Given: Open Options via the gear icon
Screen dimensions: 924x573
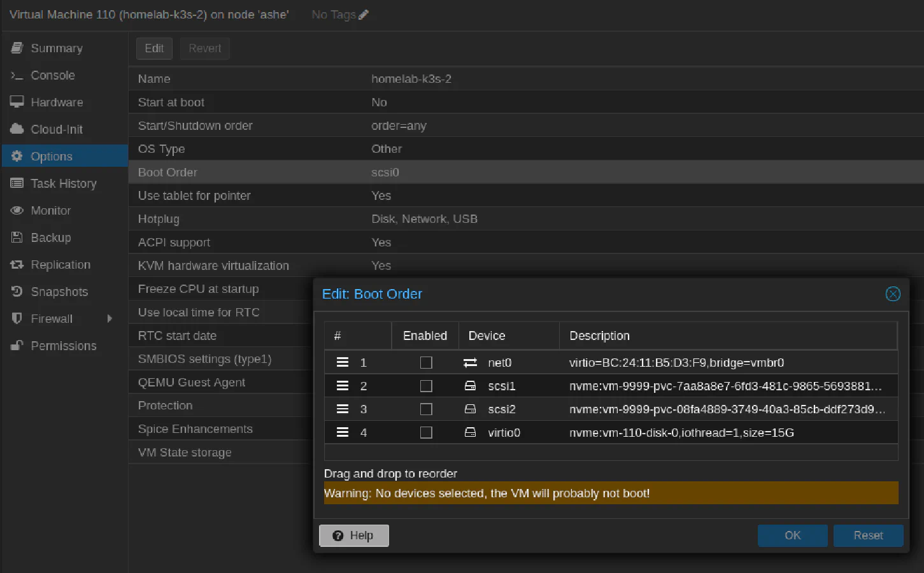Looking at the screenshot, I should [x=17, y=156].
